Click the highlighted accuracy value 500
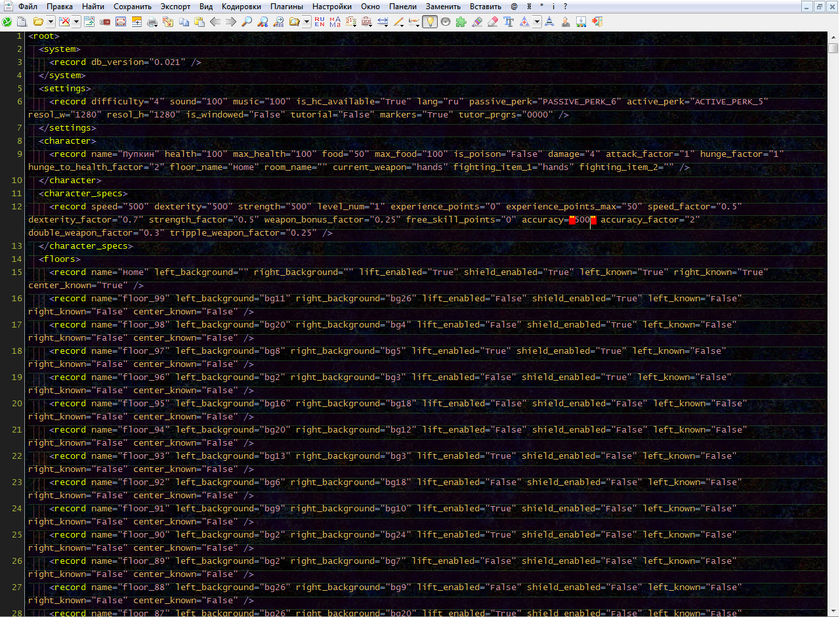 click(582, 220)
